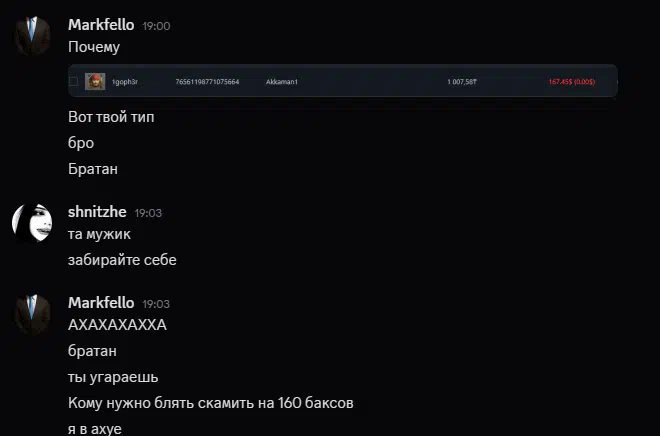Click the pirate avatar thumbnail beside 1goph3r
Viewport: 660px width, 436px height.
pyautogui.click(x=95, y=82)
